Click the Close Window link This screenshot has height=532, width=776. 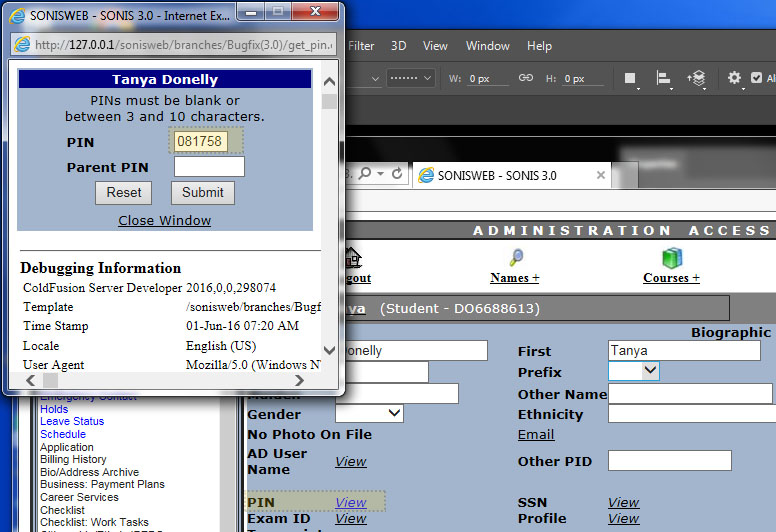[165, 220]
